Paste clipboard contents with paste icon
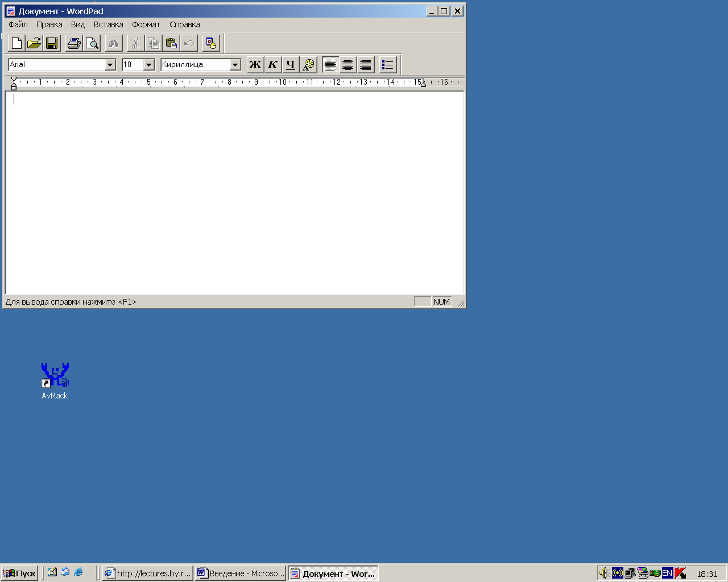The width and height of the screenshot is (728, 582). 171,43
